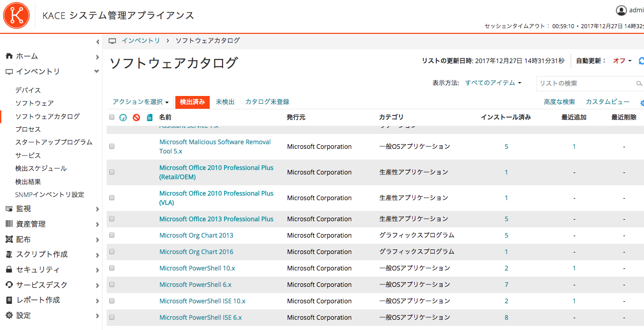
Task: Click the metering gauge column header icon
Action: (123, 118)
